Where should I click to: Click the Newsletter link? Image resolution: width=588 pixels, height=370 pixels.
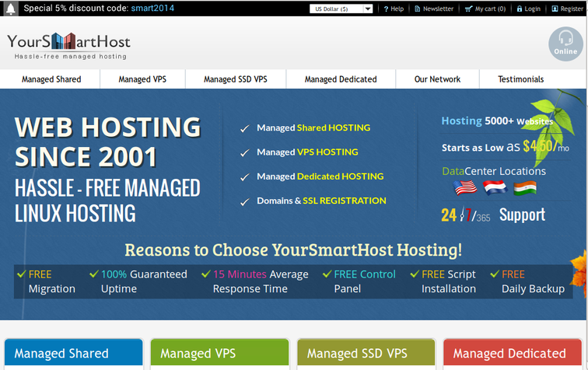pos(438,9)
